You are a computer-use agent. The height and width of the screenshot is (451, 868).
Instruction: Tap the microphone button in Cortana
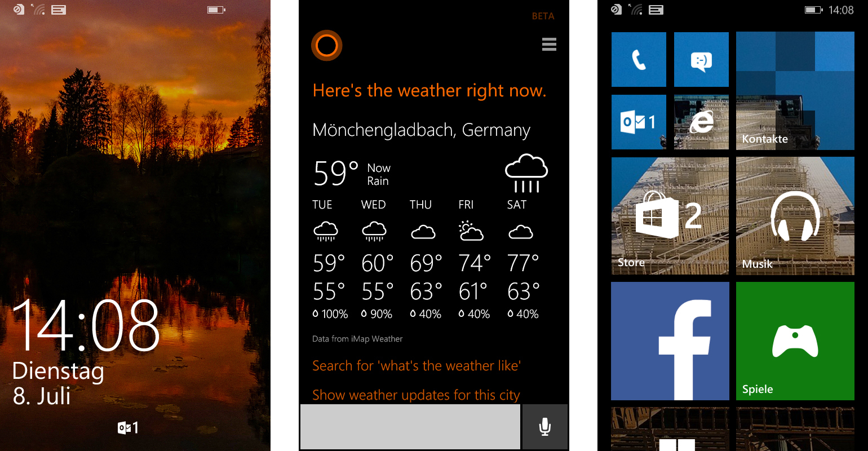544,427
